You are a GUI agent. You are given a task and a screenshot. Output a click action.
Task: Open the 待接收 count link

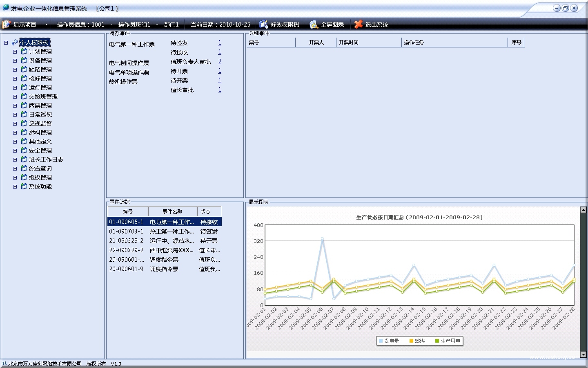point(220,52)
